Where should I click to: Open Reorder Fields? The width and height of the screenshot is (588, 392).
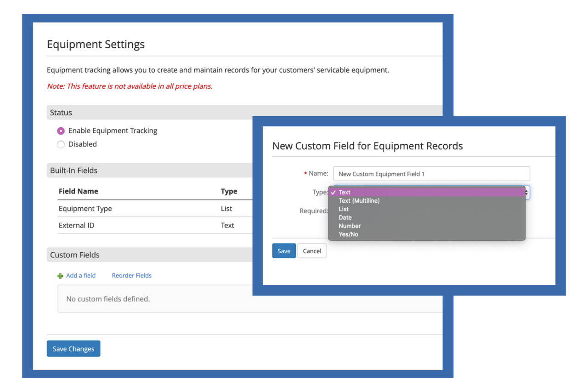pos(132,275)
